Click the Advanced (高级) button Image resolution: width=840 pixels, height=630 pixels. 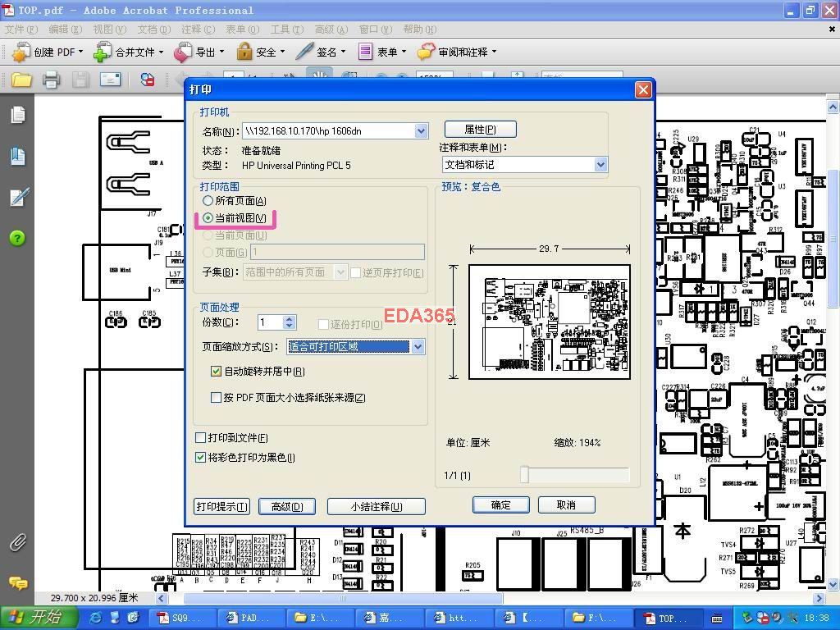pyautogui.click(x=287, y=507)
